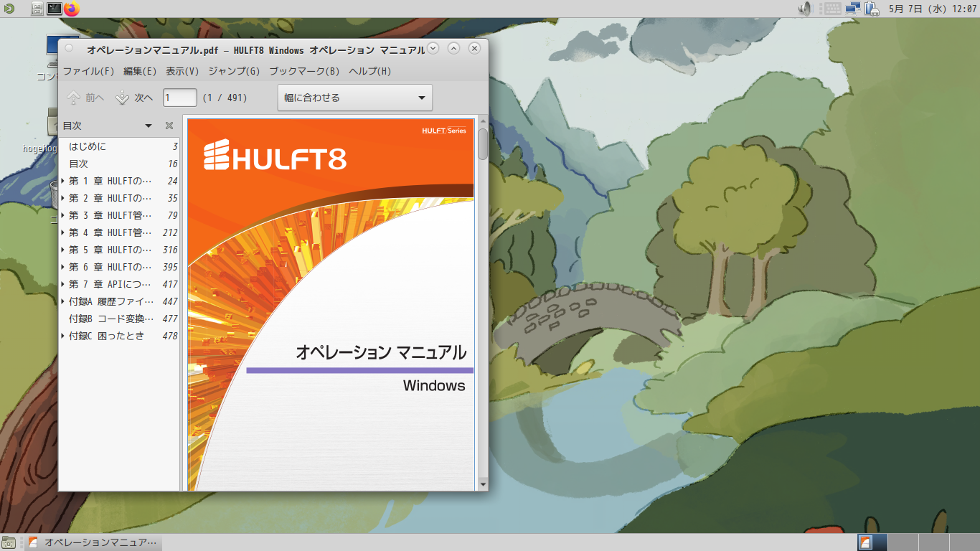Select 付録C 困ったとき outline row
Viewport: 980px width, 551px height.
tap(119, 336)
